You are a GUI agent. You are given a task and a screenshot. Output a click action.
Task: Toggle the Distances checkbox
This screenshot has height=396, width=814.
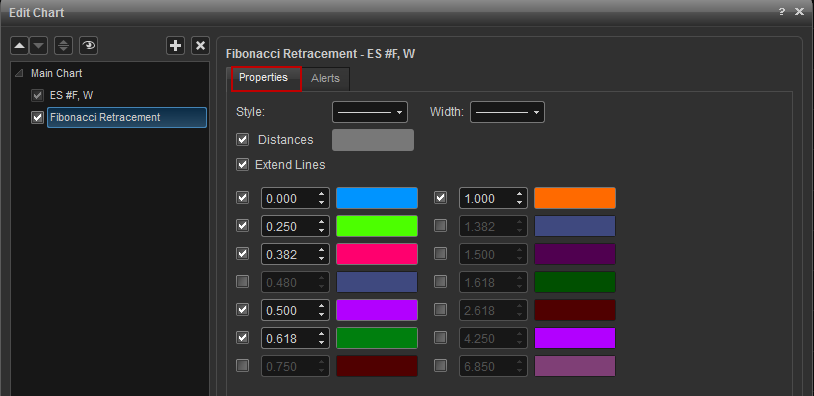click(x=242, y=140)
